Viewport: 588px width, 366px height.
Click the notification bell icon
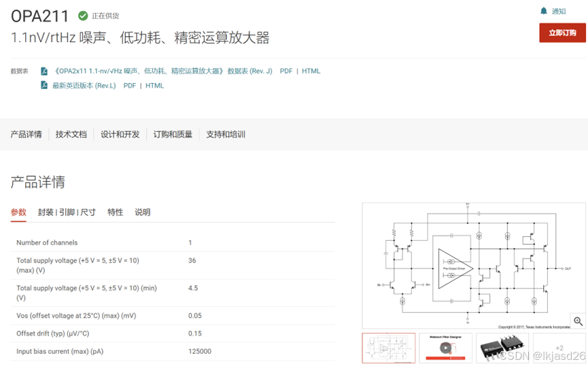pyautogui.click(x=543, y=11)
